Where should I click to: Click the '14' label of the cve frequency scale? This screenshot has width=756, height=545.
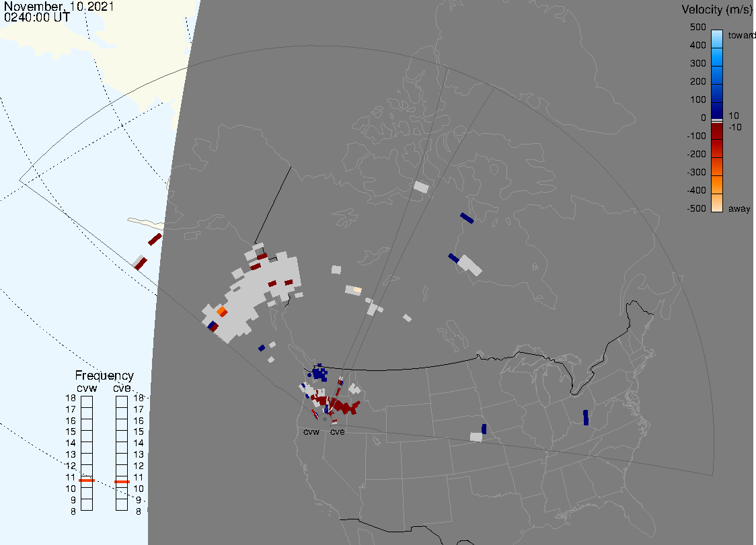click(139, 444)
